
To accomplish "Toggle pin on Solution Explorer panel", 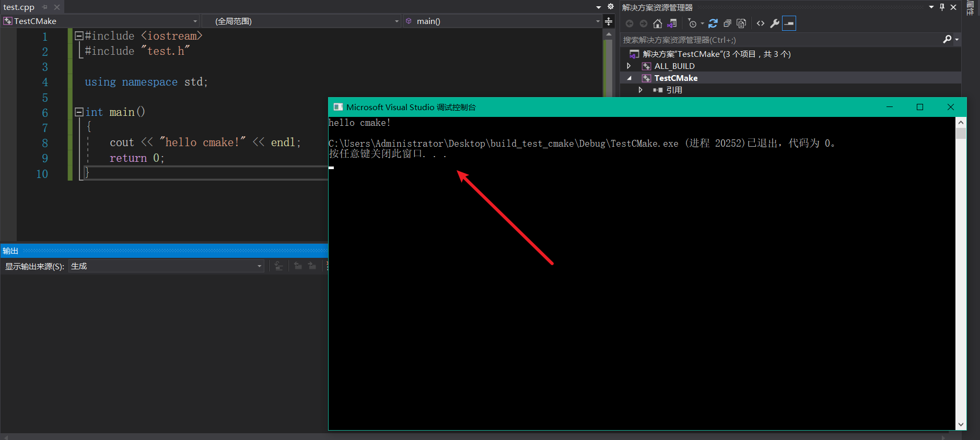I will 942,7.
